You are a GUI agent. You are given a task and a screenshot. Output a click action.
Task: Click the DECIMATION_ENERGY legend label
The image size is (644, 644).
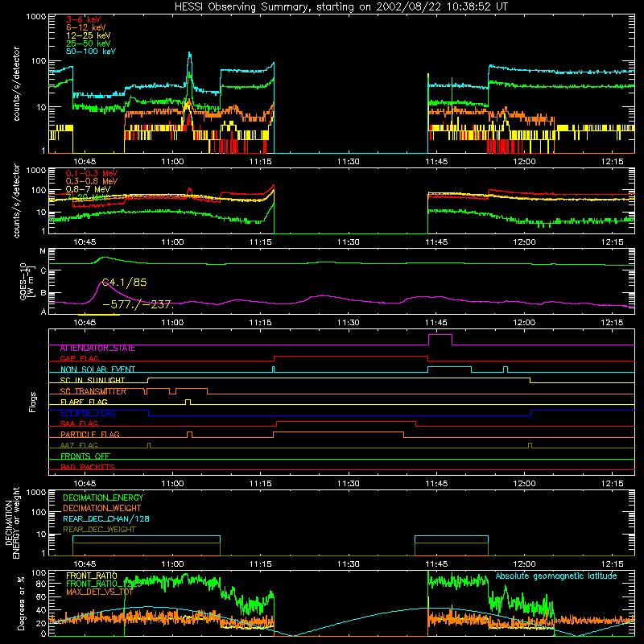103,497
